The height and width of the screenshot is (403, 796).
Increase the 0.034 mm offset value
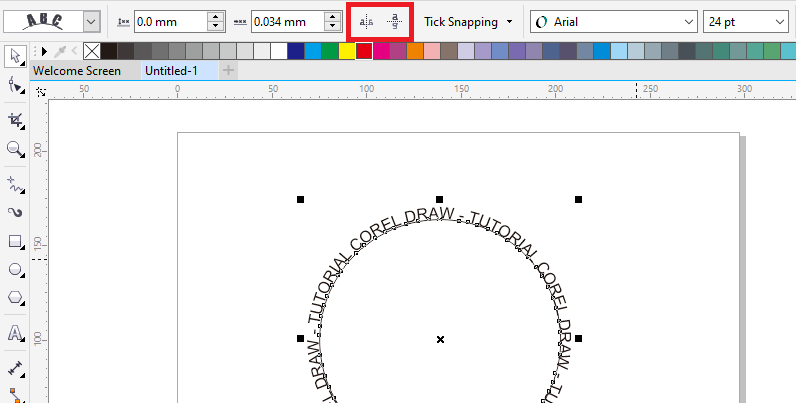click(333, 17)
